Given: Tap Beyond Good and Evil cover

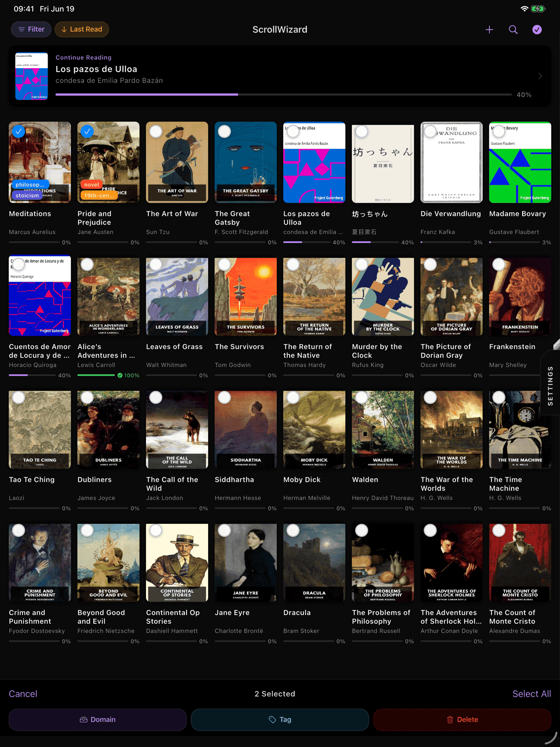Looking at the screenshot, I should point(108,563).
